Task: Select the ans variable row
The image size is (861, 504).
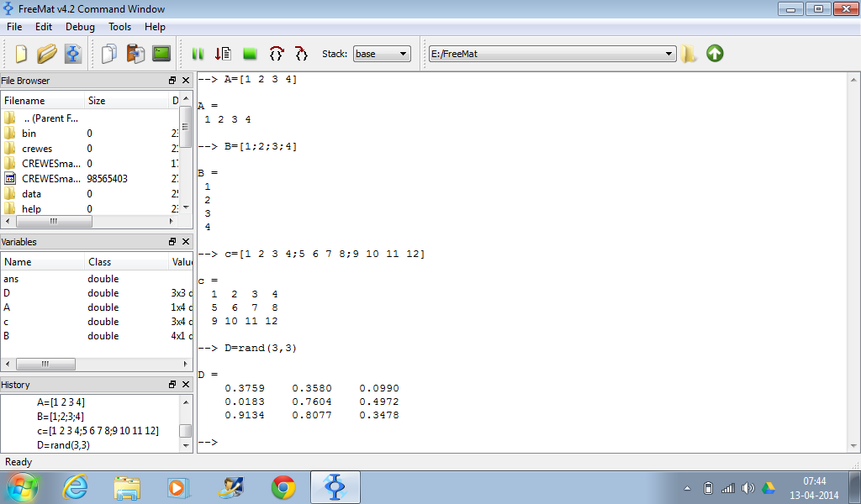Action: click(x=97, y=279)
